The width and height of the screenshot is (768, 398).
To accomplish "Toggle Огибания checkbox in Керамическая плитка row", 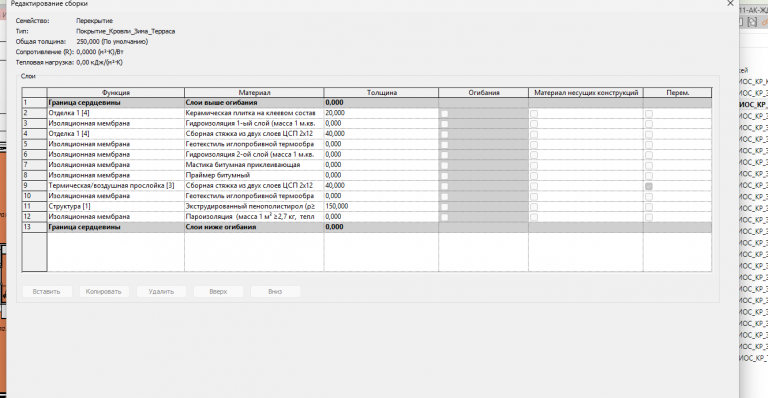I will pos(444,114).
